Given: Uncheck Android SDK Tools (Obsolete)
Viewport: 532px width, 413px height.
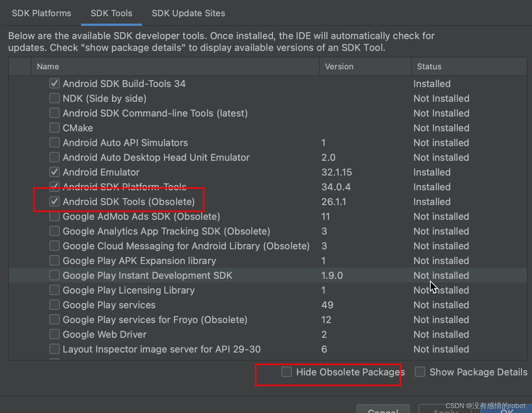Looking at the screenshot, I should (x=55, y=201).
